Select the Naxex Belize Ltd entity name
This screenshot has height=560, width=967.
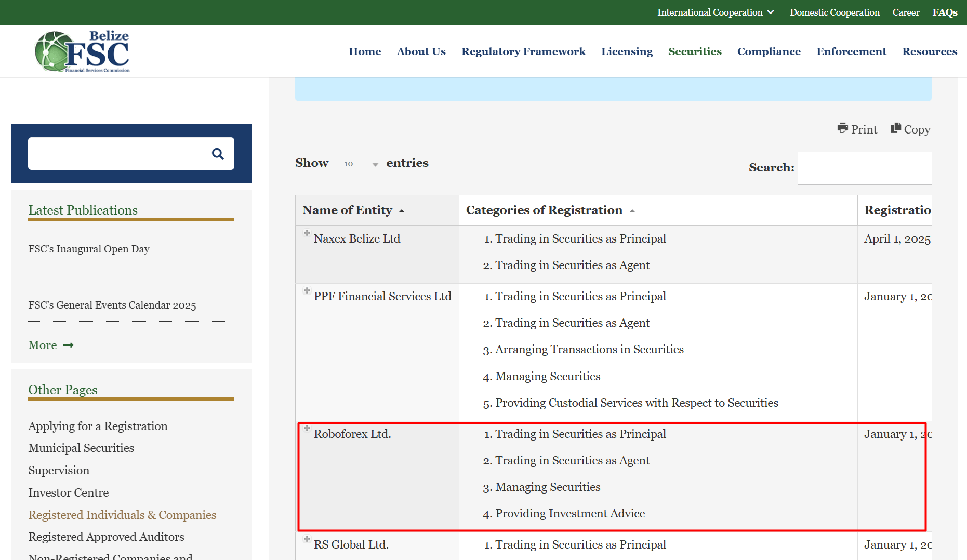(357, 238)
